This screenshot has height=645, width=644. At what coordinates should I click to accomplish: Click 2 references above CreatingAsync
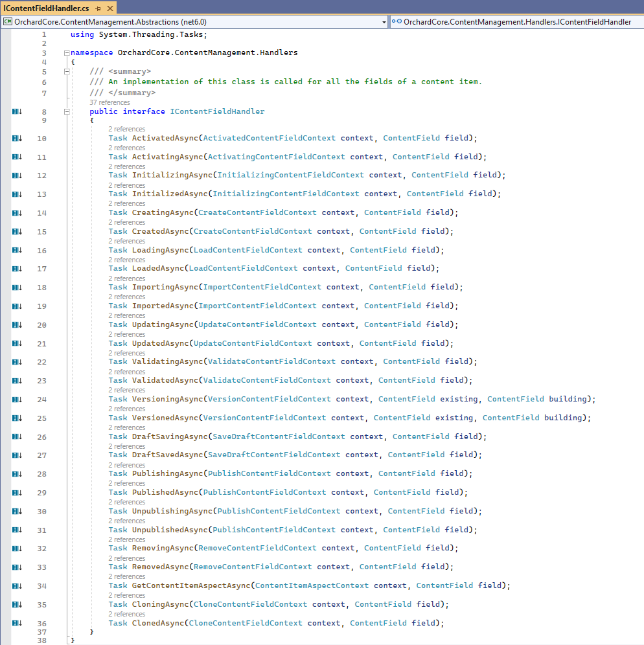127,203
